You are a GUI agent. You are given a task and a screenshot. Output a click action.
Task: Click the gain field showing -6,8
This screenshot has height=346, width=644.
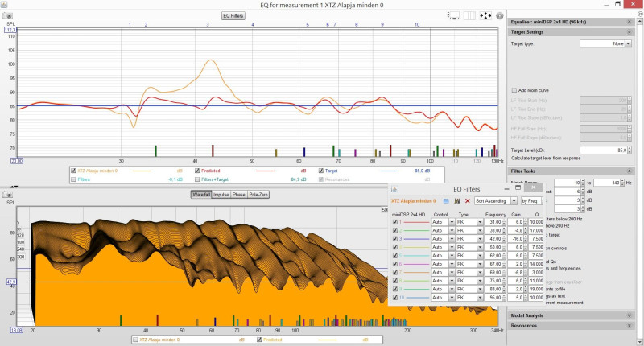coord(515,272)
